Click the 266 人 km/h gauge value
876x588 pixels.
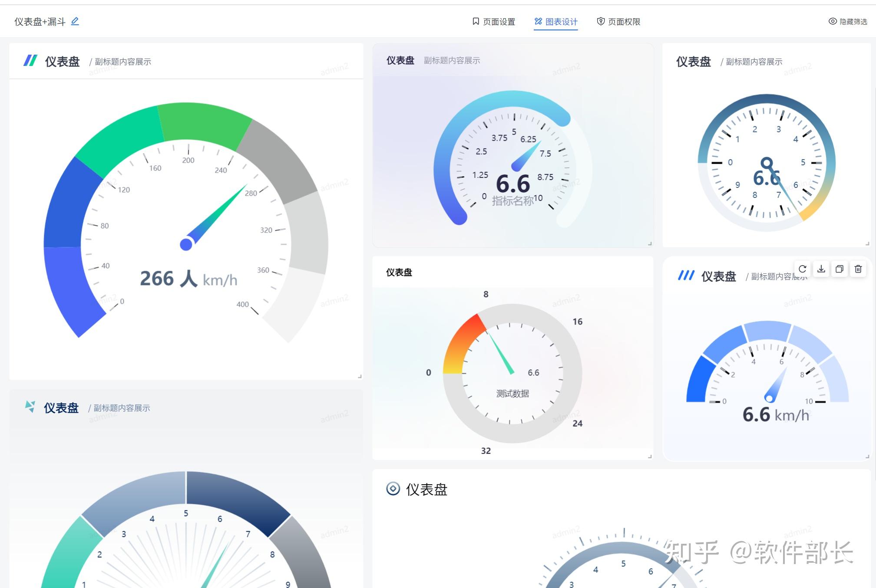188,279
